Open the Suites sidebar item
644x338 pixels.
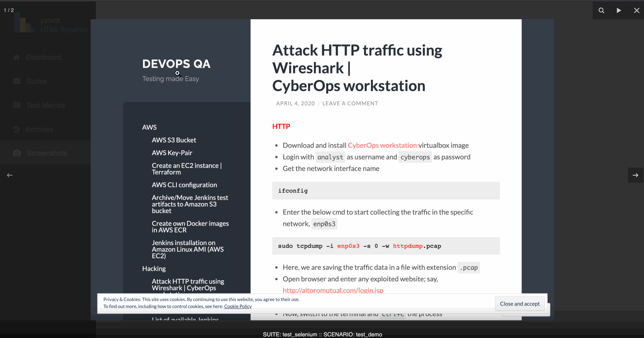click(45, 81)
